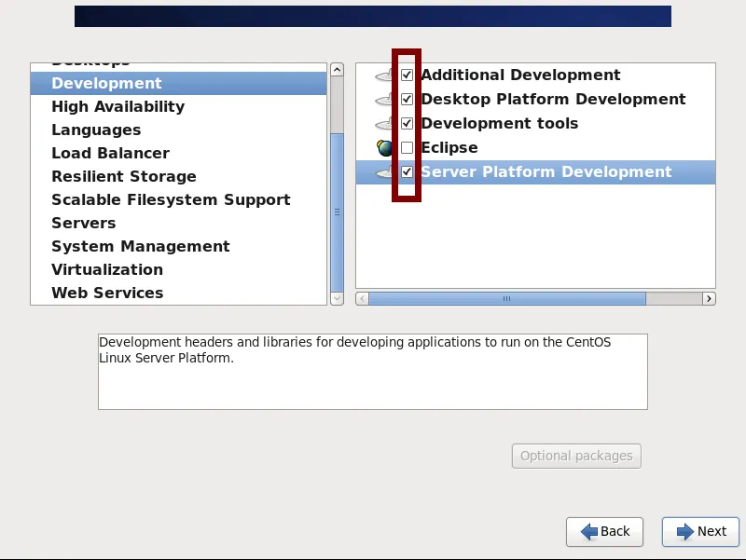Select the Load Balancer category

point(178,153)
